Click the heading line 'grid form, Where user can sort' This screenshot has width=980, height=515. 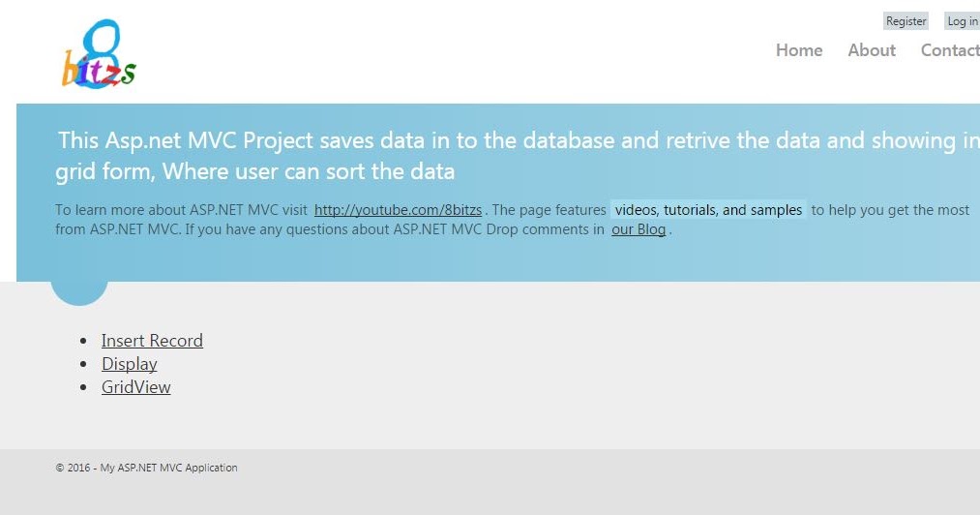pos(254,172)
